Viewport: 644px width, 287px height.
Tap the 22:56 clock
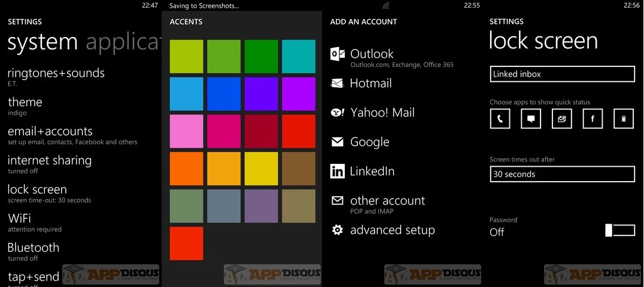click(631, 6)
